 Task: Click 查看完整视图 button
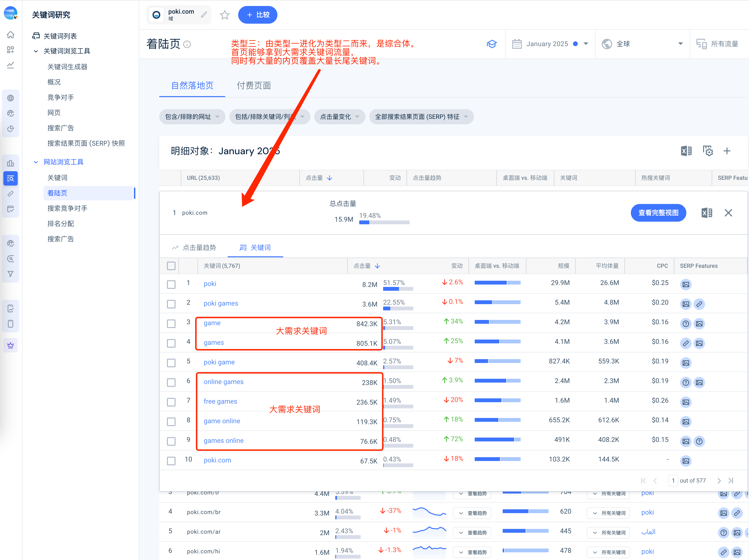coord(658,213)
